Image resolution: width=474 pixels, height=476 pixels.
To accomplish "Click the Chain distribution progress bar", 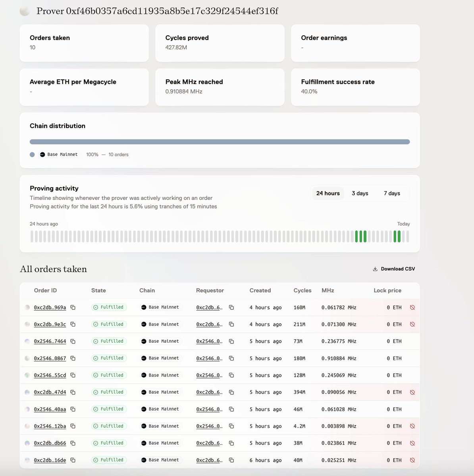I will tap(220, 142).
